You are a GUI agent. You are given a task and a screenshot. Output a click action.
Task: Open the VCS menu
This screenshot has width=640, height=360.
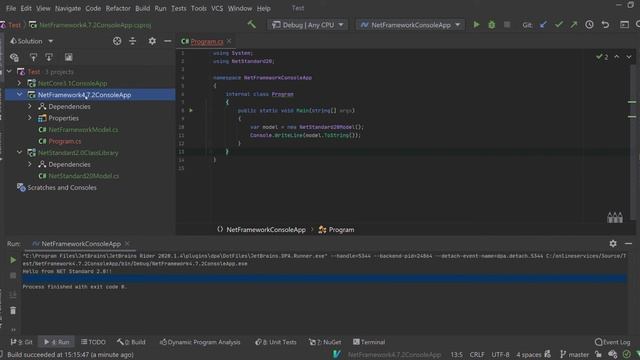pyautogui.click(x=217, y=8)
